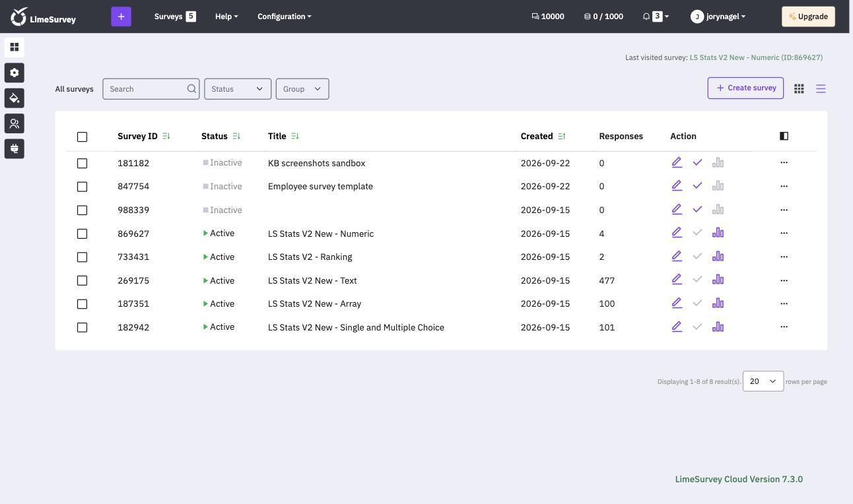Click response count 477
The height and width of the screenshot is (504, 853).
coord(607,280)
